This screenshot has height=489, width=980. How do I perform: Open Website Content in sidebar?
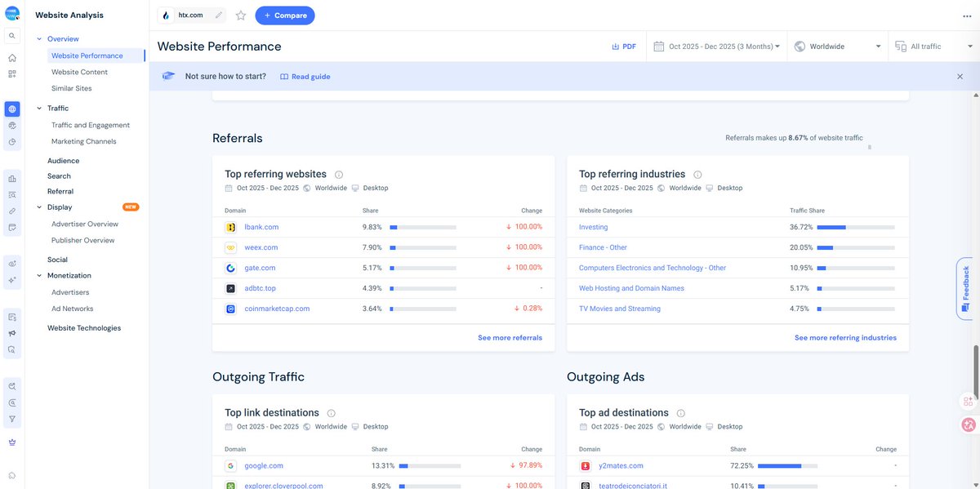pyautogui.click(x=79, y=72)
